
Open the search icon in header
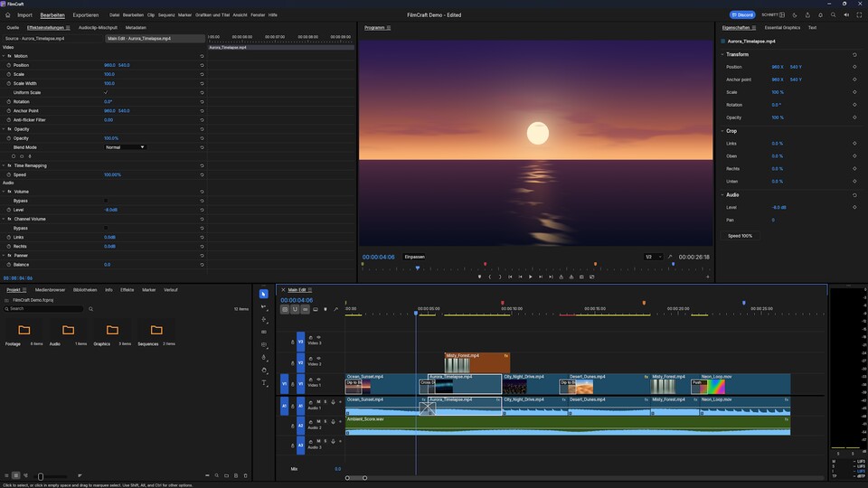coord(833,15)
